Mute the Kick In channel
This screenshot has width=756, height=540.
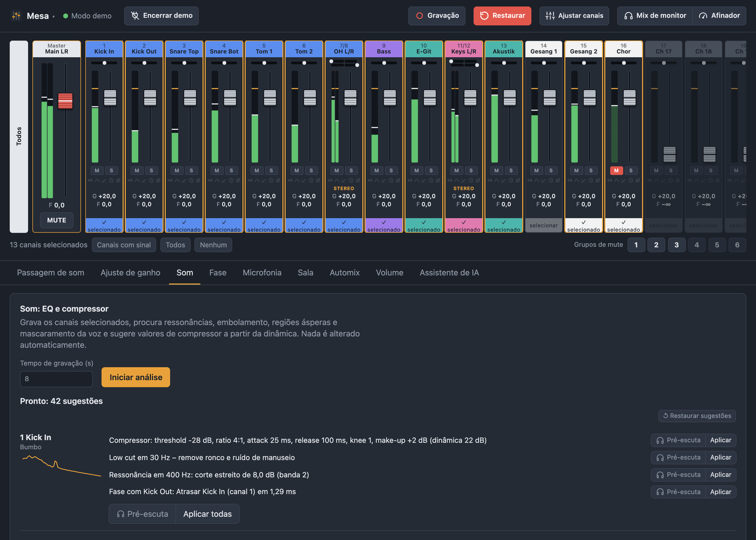coord(97,171)
